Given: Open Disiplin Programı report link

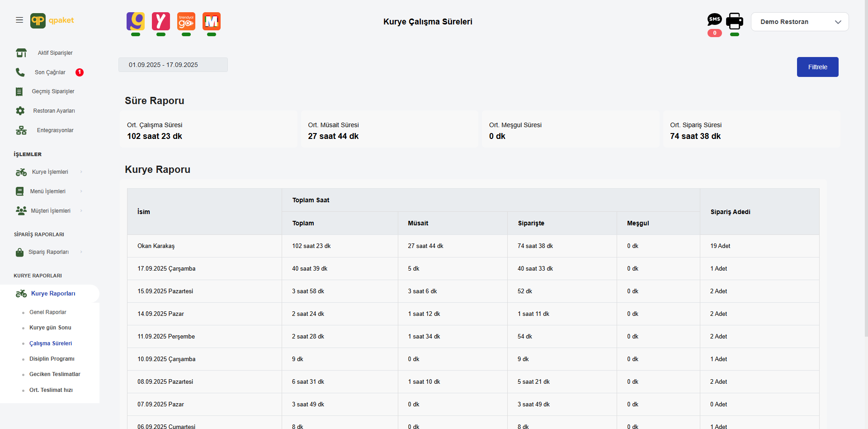Looking at the screenshot, I should [x=52, y=359].
